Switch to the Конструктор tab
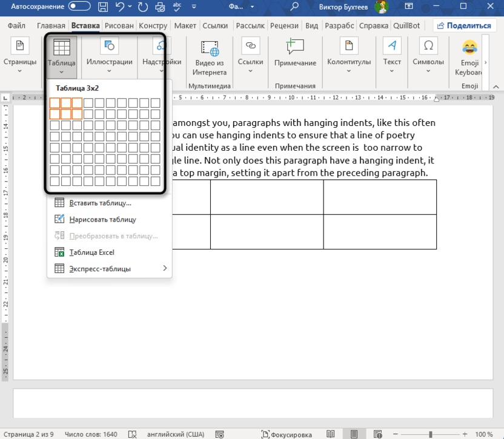The height and width of the screenshot is (439, 504). point(153,25)
